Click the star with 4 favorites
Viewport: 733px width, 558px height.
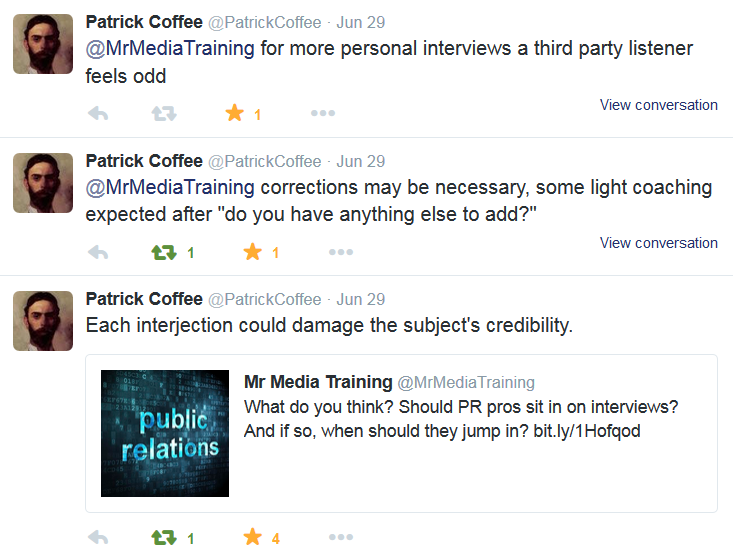253,537
